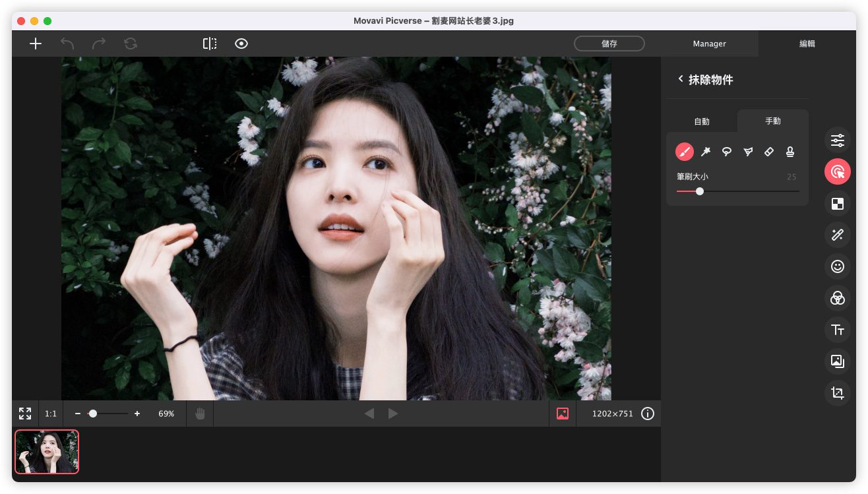868x494 pixels.
Task: Select the brush tool in removal panel
Action: [685, 152]
